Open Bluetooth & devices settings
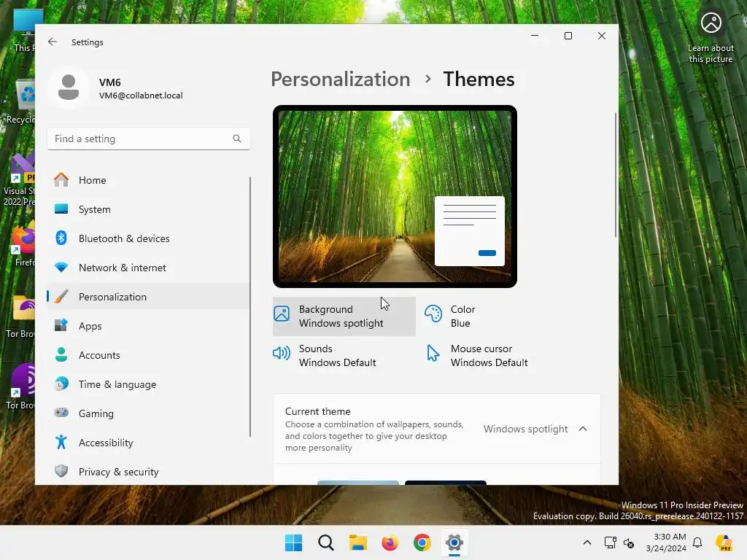The image size is (747, 560). pyautogui.click(x=149, y=238)
